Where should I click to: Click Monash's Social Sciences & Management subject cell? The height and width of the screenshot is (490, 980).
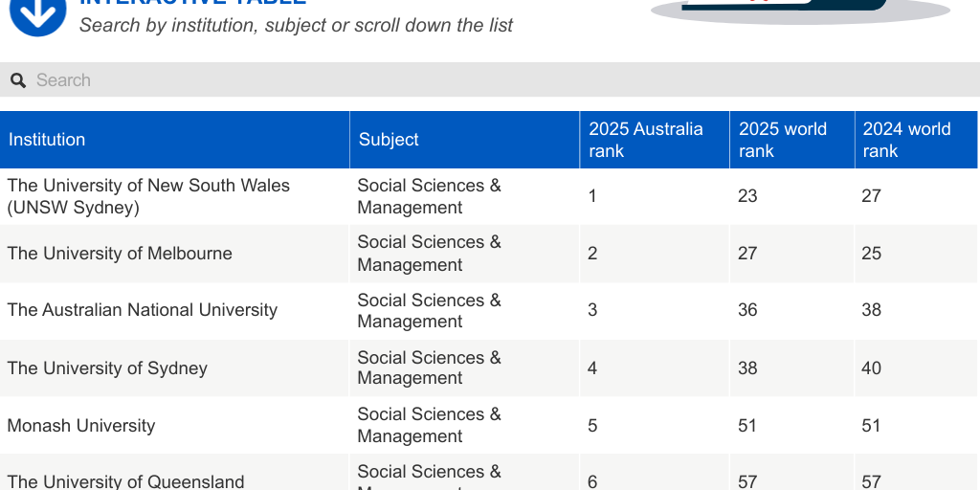464,426
